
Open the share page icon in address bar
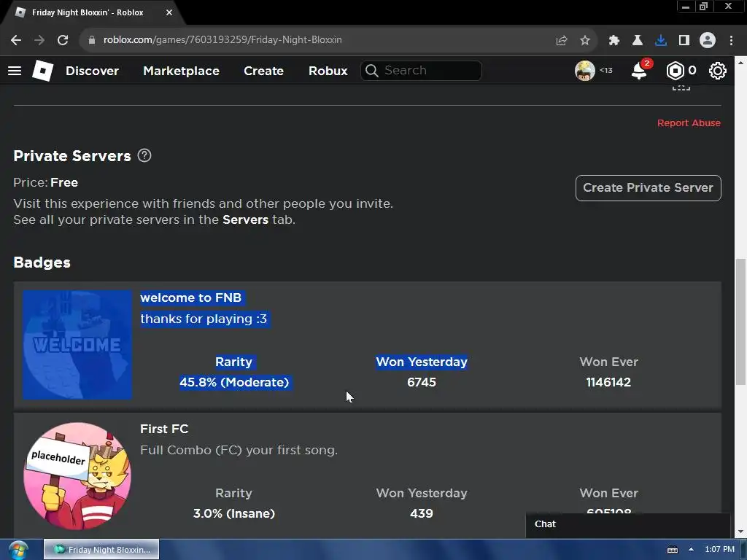pos(562,41)
